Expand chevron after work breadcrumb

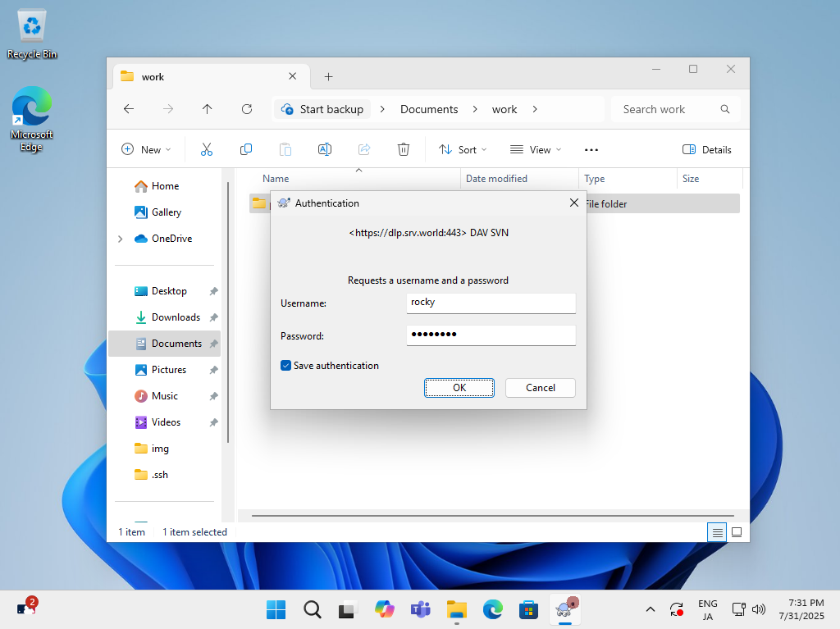535,109
